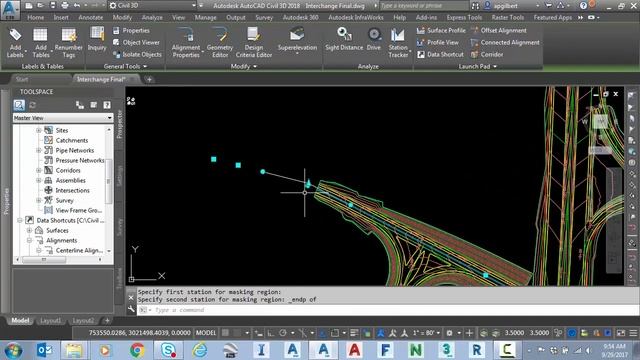Switch to the Home ribbon tab
Viewport: 640px width, 360px height.
pyautogui.click(x=36, y=18)
